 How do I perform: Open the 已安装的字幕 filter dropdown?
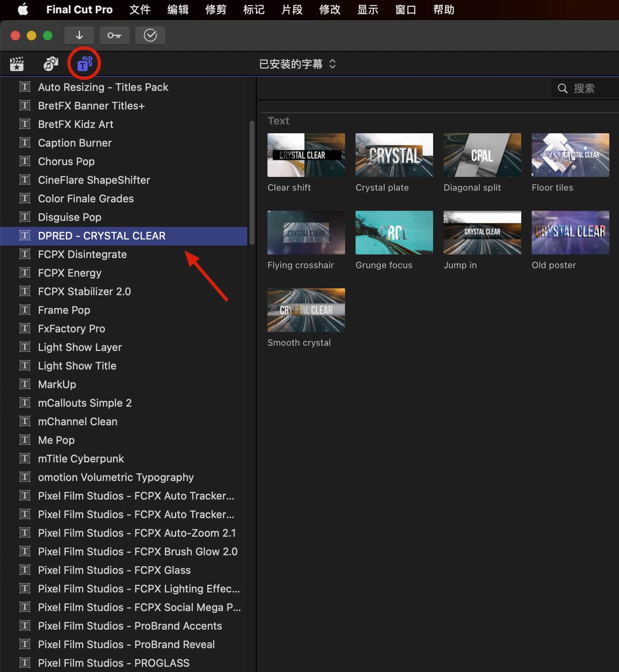tap(297, 64)
